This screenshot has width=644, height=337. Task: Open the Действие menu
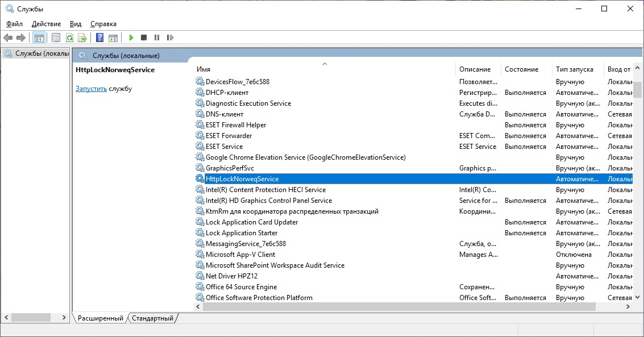pos(47,24)
